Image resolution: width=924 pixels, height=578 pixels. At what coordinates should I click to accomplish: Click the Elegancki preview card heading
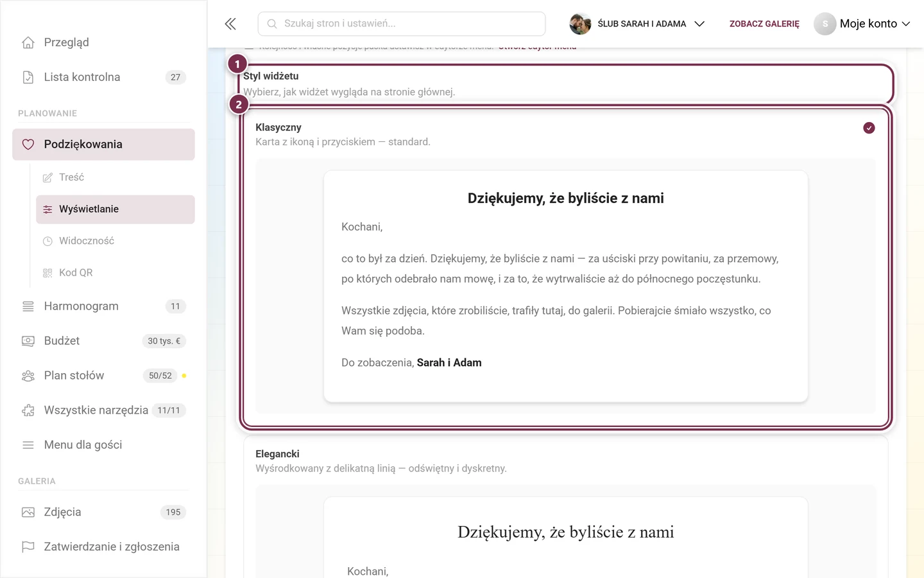(566, 532)
